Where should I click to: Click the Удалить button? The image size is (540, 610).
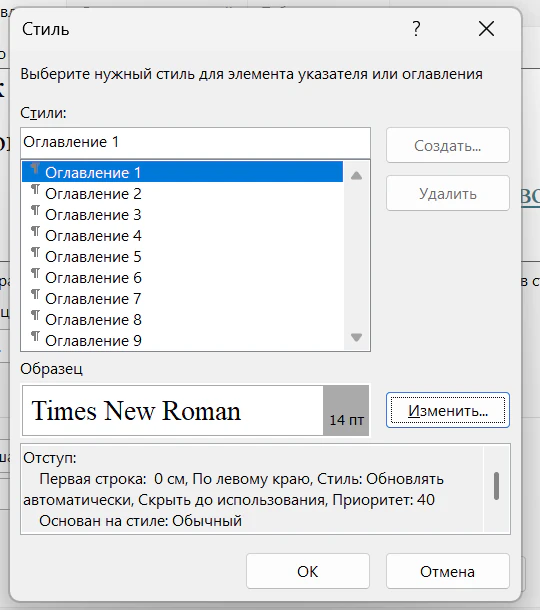coord(447,193)
